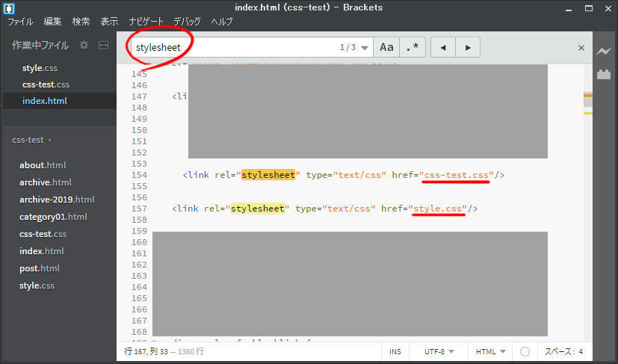Open css-test.css in project tree
This screenshot has width=618, height=364.
(43, 234)
